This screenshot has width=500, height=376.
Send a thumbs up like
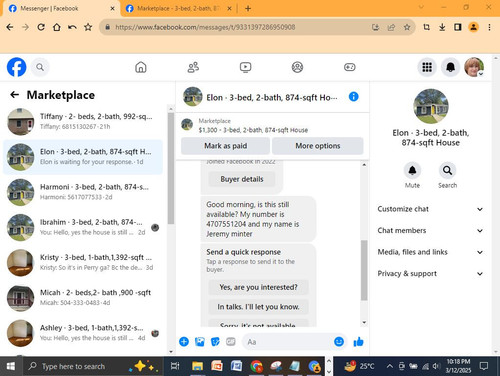pos(359,342)
